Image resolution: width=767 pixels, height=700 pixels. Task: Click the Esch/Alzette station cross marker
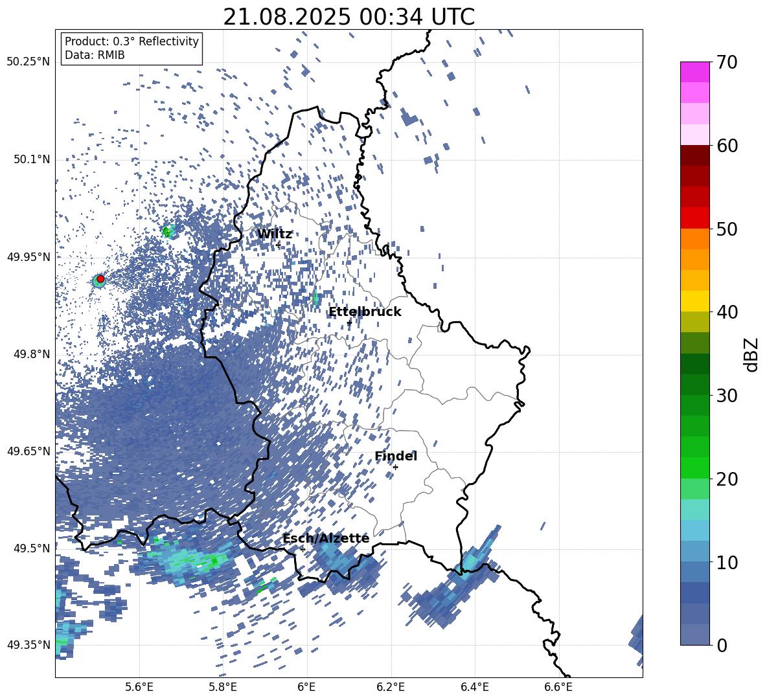(x=303, y=549)
